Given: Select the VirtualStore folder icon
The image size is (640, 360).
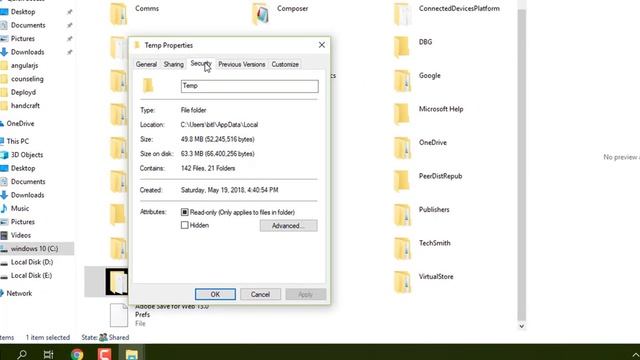Looking at the screenshot, I should point(402,281).
